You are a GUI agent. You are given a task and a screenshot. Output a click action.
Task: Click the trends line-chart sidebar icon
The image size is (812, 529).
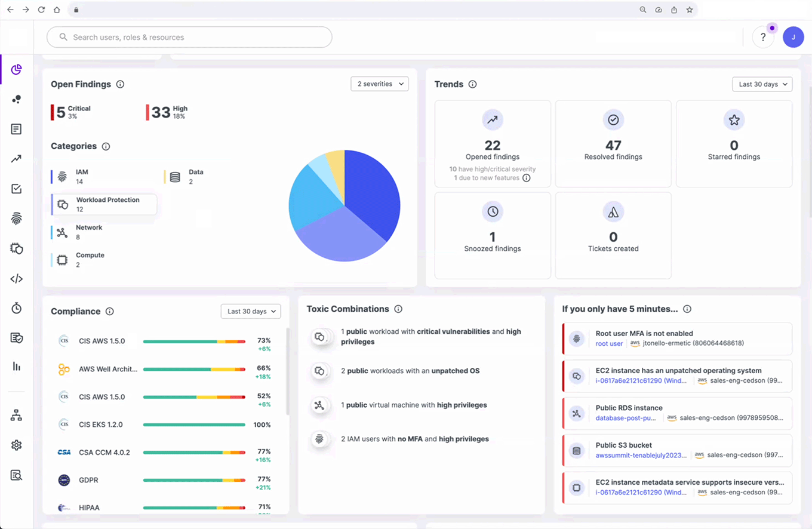click(x=16, y=159)
